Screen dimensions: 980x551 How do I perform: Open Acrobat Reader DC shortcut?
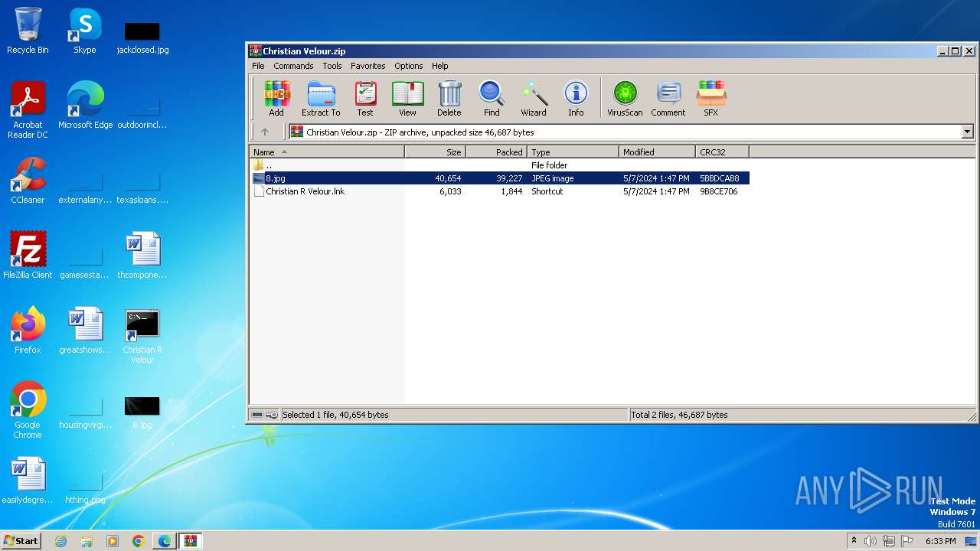(28, 110)
